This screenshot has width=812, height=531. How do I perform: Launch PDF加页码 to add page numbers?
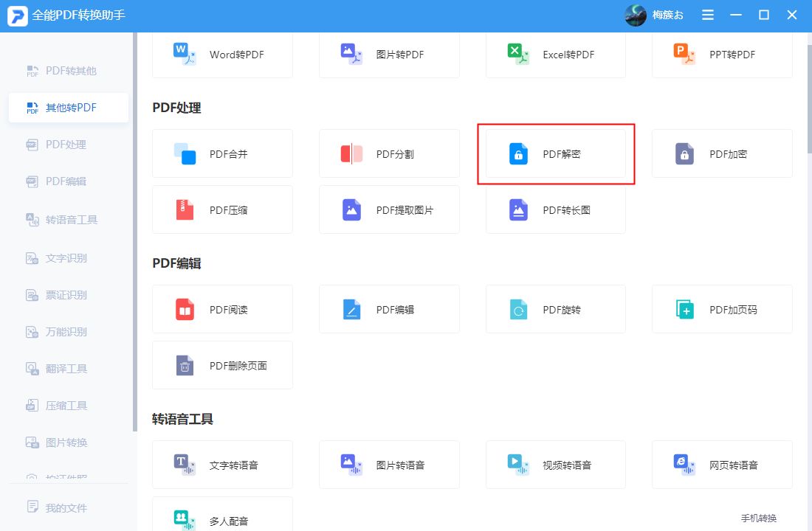721,309
